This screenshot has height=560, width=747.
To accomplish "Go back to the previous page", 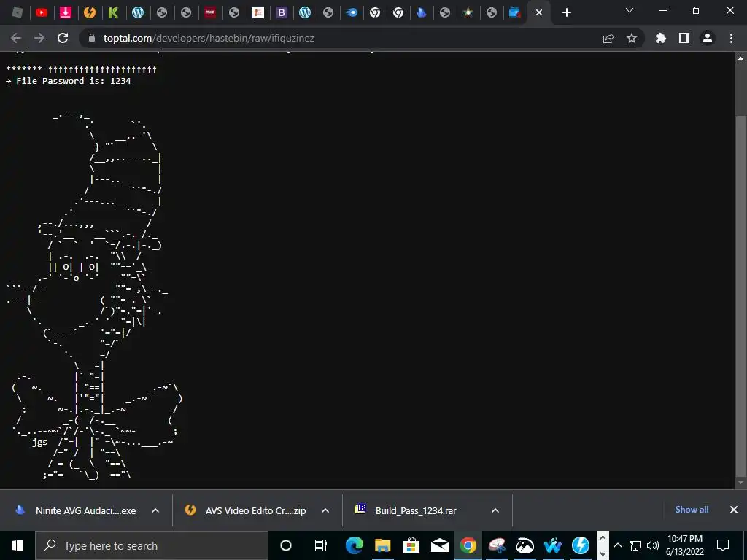I will (16, 38).
